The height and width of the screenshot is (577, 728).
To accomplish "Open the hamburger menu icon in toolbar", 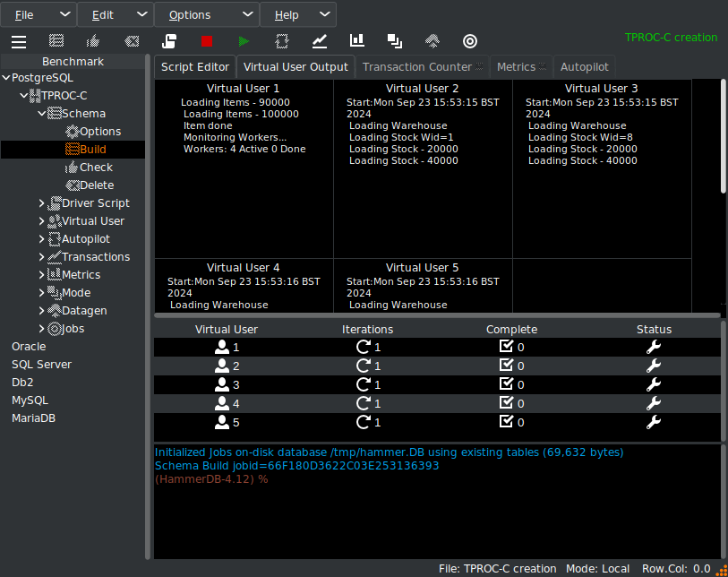I will point(19,42).
